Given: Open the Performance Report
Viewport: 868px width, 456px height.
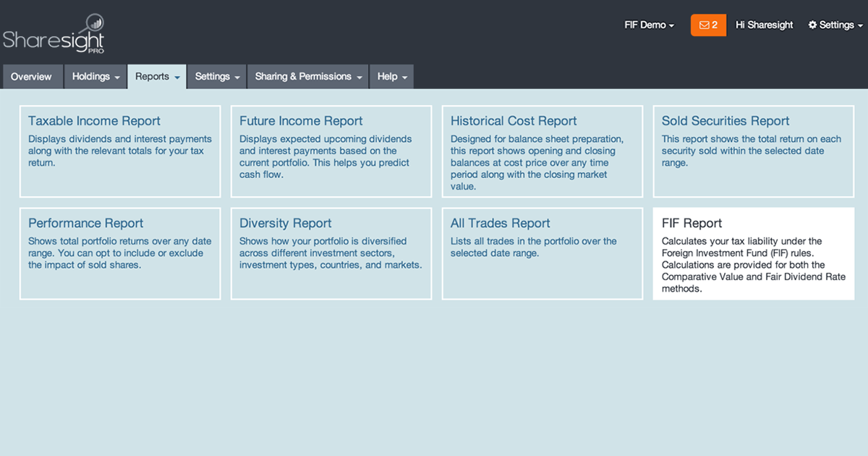Looking at the screenshot, I should (x=120, y=253).
